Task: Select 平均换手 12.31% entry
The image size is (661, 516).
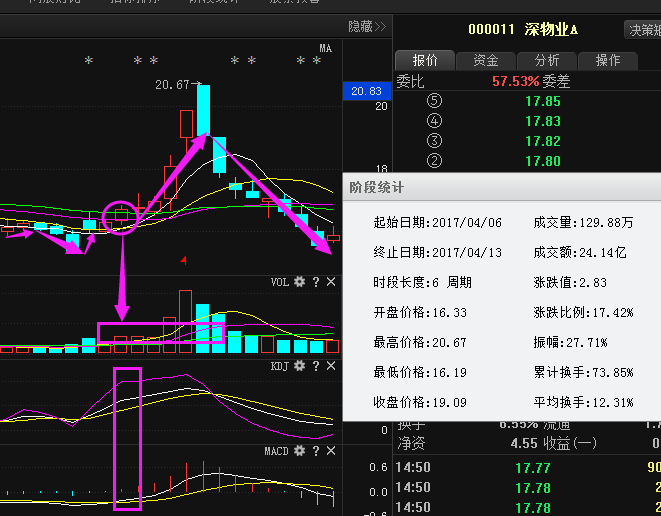Action: (x=583, y=402)
